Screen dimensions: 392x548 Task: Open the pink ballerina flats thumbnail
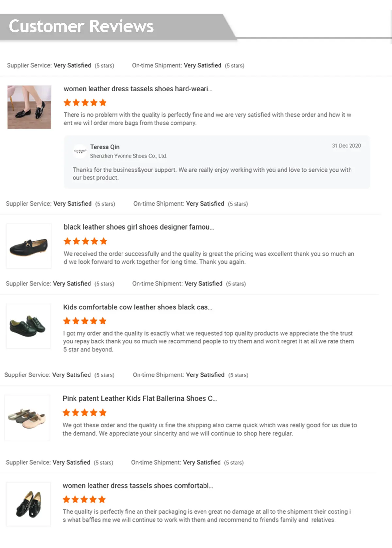point(27,417)
